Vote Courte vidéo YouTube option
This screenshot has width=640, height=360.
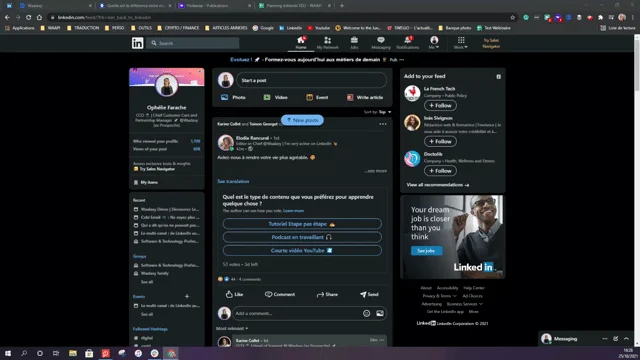[302, 251]
